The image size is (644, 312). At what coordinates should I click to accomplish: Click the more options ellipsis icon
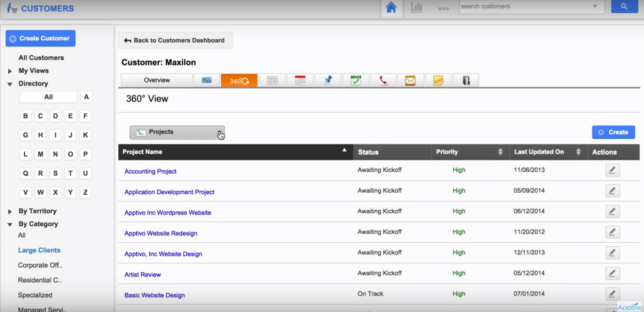coord(443,8)
